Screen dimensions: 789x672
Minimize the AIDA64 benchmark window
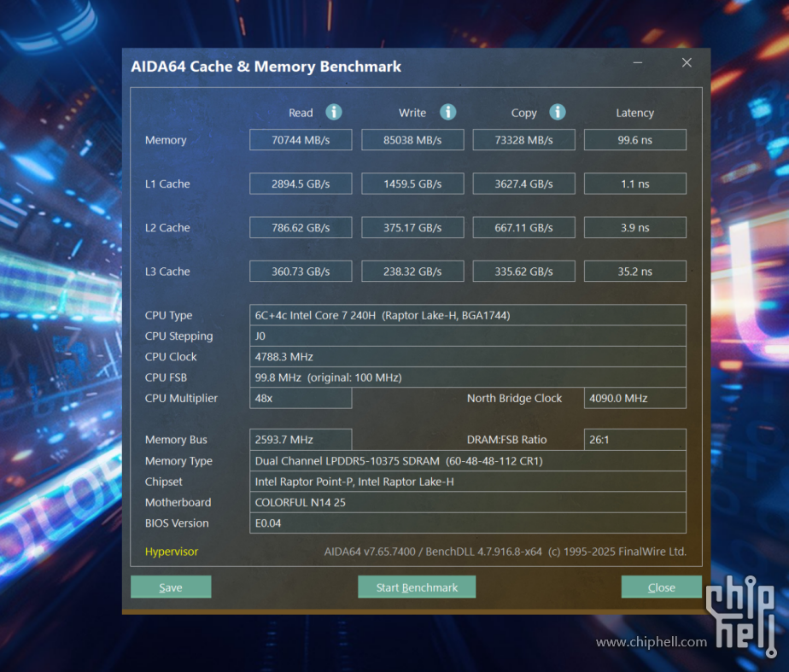point(638,63)
